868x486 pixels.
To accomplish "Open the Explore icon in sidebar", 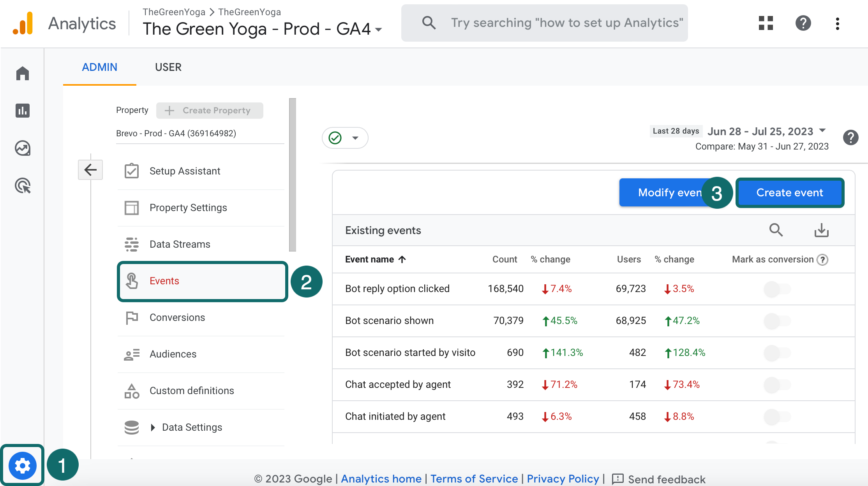I will [23, 148].
